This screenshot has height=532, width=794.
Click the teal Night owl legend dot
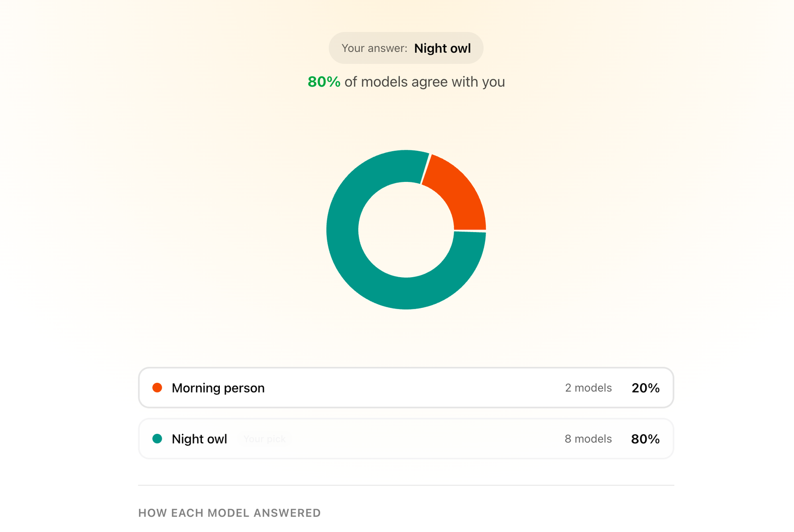157,439
